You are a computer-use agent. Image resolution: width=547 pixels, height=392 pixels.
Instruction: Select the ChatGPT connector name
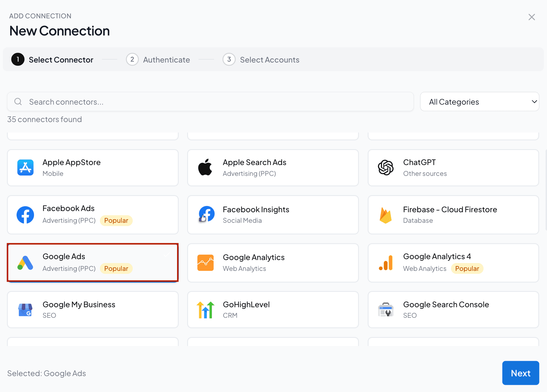pyautogui.click(x=419, y=162)
